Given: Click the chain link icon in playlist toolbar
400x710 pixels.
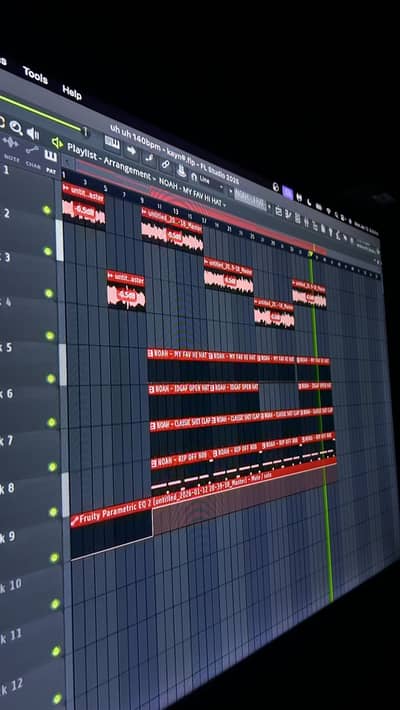Looking at the screenshot, I should click(166, 164).
